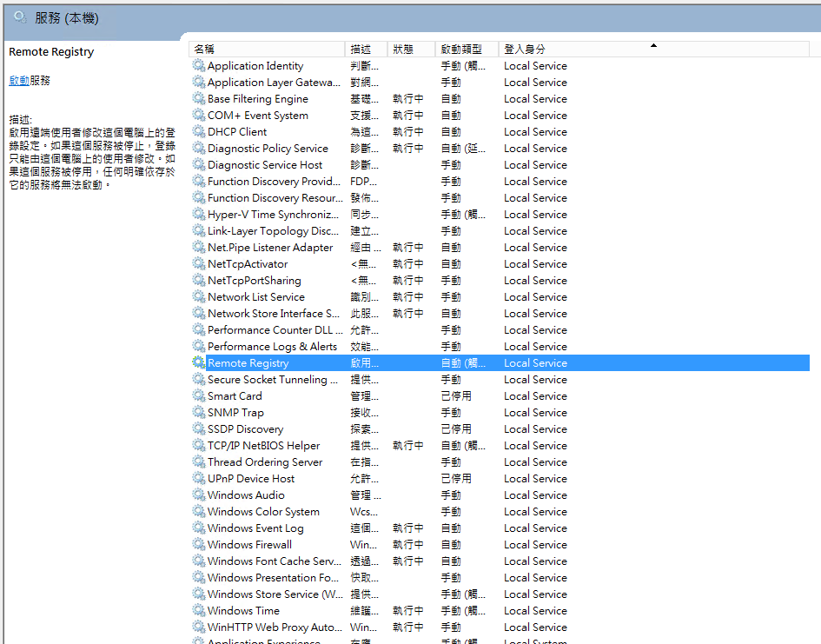Click the Remote Registry heading in left pane
The height and width of the screenshot is (644, 821).
[x=51, y=52]
